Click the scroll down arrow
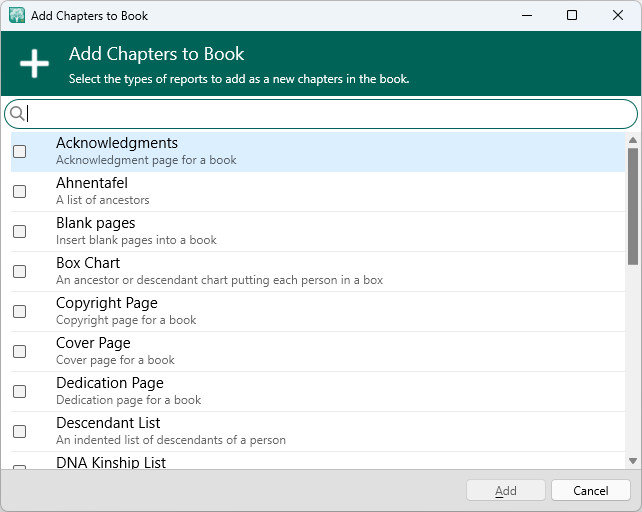Screen dimensions: 642x512 pos(632,460)
